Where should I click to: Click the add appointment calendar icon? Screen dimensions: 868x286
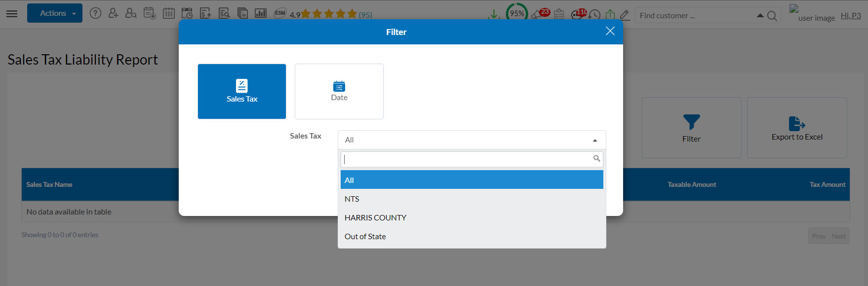coord(150,13)
